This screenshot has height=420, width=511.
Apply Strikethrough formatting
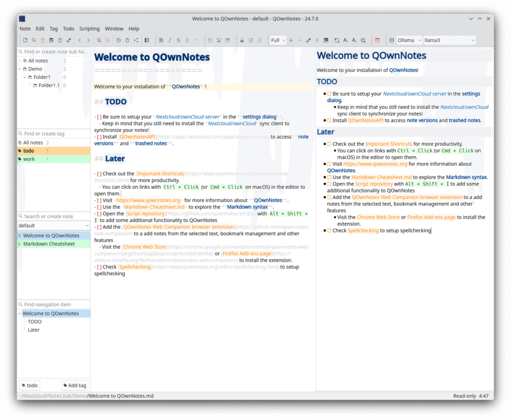pos(178,40)
